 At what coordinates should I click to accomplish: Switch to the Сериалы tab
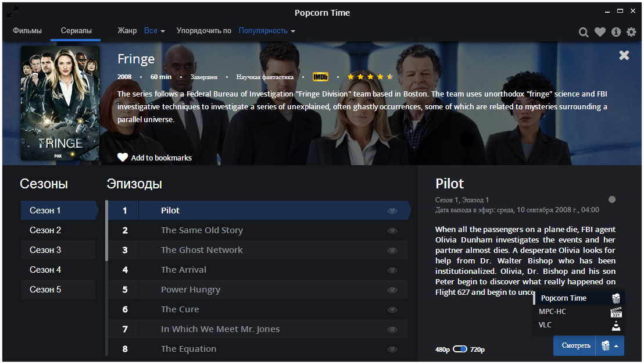(76, 30)
